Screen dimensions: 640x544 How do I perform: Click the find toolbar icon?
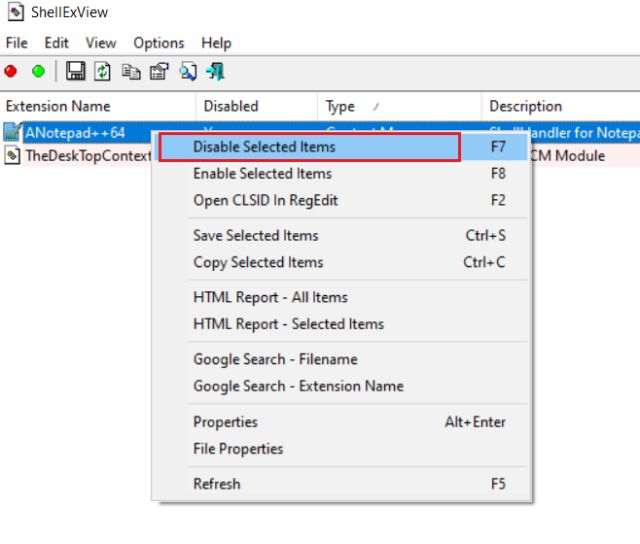[x=187, y=71]
